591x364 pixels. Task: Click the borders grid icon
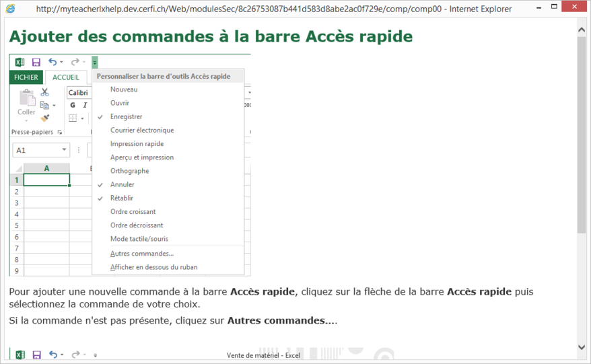pos(73,118)
